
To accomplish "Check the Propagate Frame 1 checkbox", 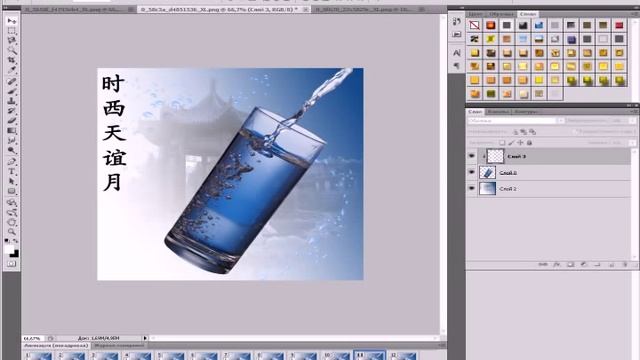I will [x=575, y=132].
